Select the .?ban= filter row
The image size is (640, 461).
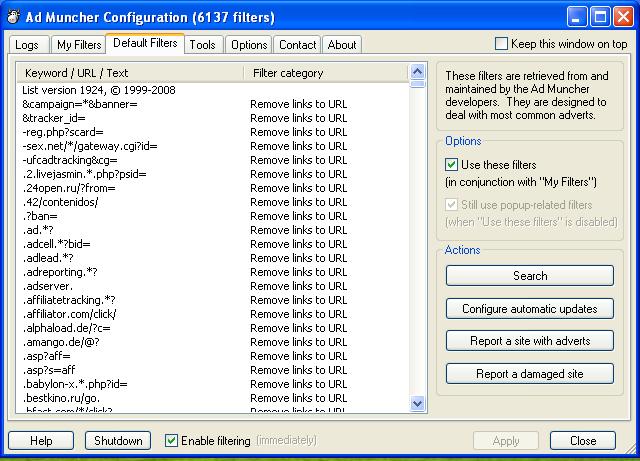coord(212,216)
